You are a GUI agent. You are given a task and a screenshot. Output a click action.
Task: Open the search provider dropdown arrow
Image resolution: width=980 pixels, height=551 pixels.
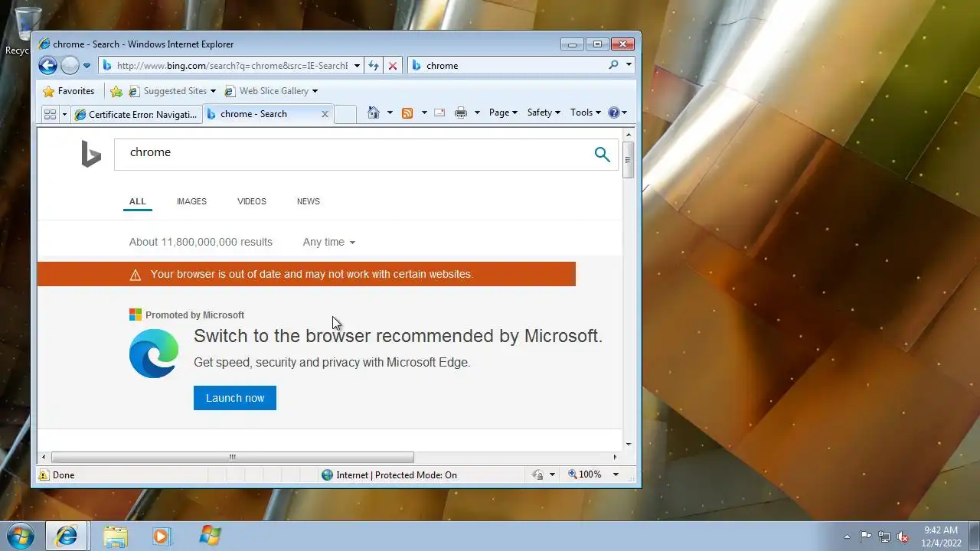[x=629, y=65]
